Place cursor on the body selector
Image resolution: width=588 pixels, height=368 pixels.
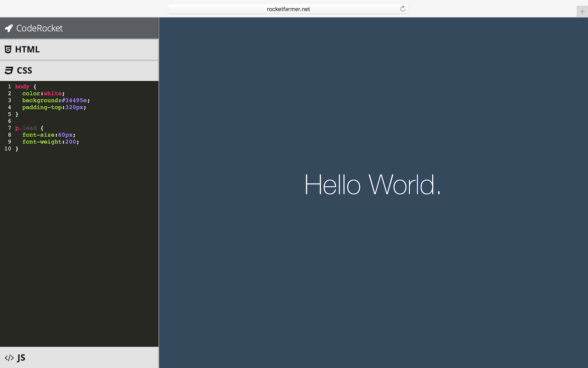pos(22,86)
